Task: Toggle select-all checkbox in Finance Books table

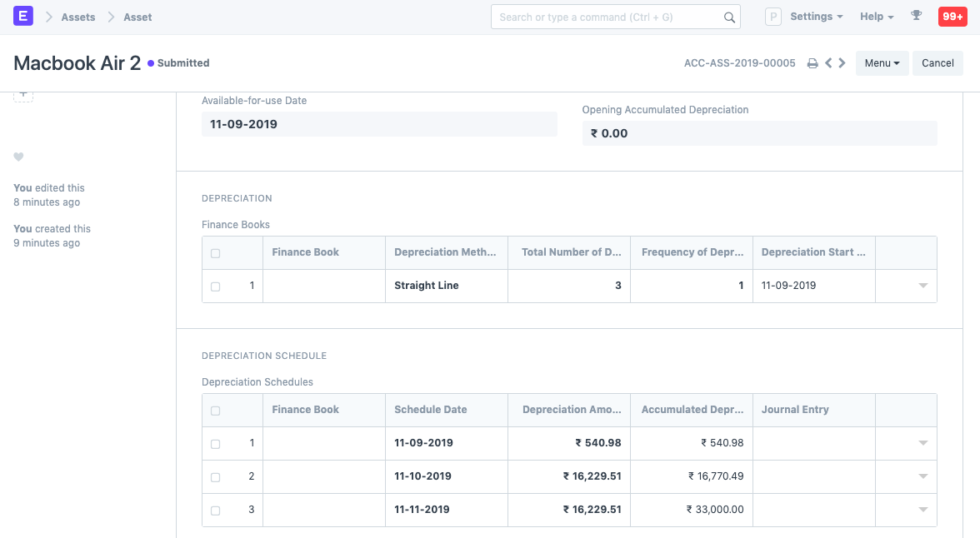Action: (x=216, y=253)
